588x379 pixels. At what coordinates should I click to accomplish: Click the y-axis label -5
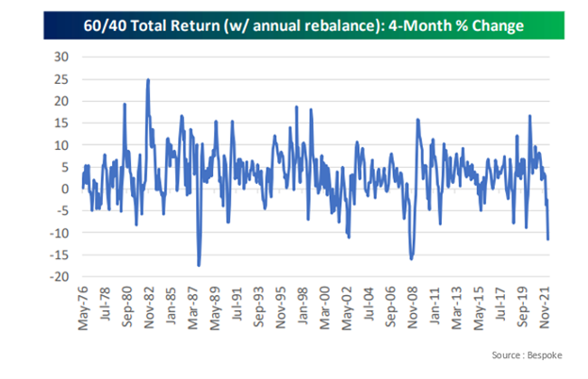point(63,211)
